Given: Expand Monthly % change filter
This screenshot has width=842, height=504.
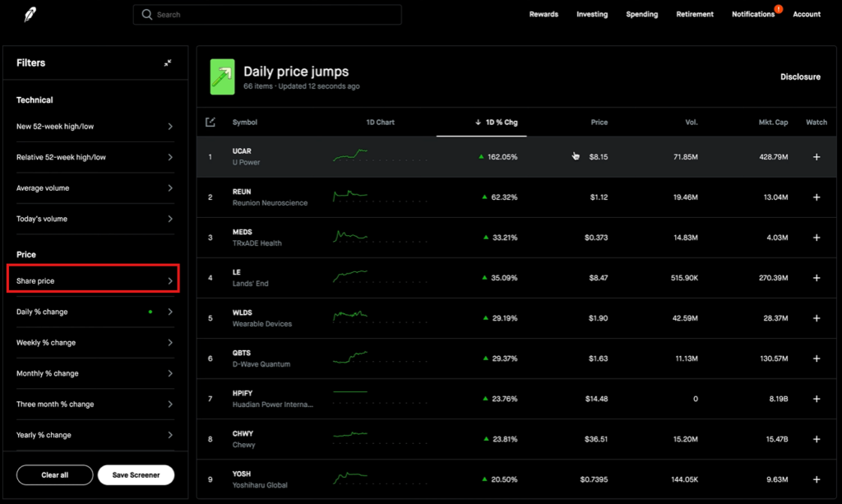Looking at the screenshot, I should point(95,373).
